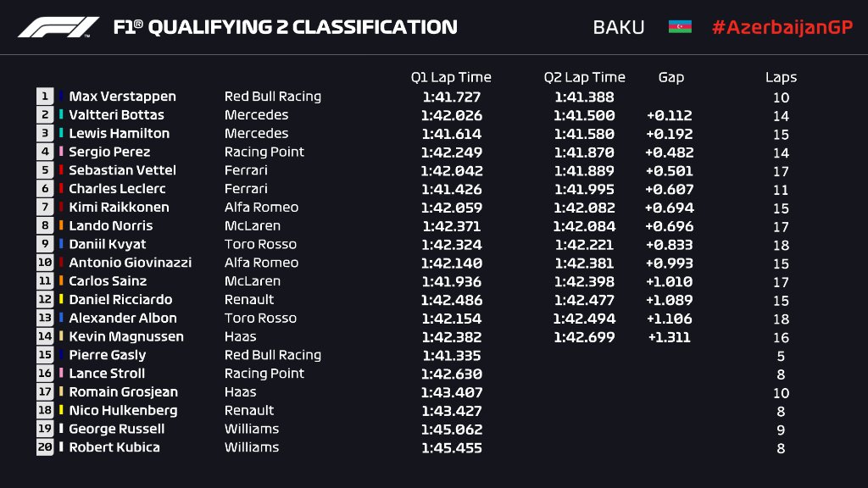Click the BAKU location label
The height and width of the screenshot is (488, 868).
click(x=619, y=27)
